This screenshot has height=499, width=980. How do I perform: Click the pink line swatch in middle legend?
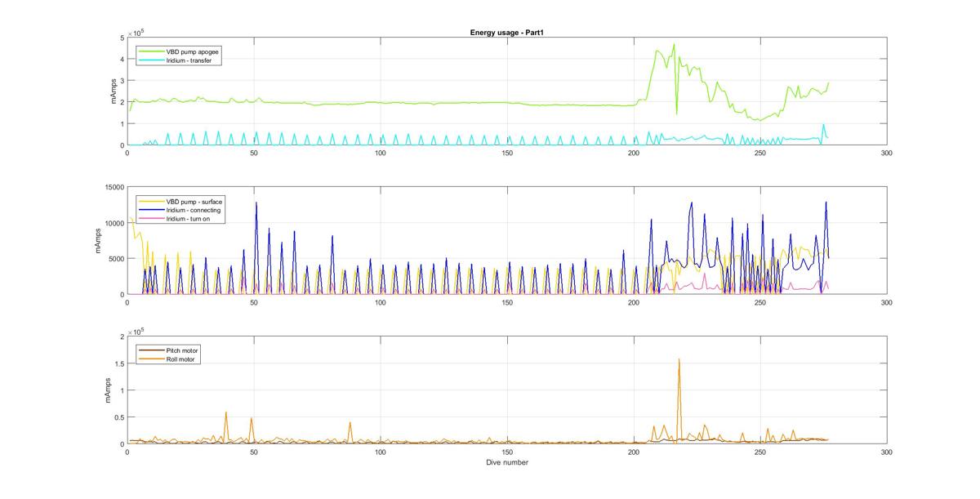coord(152,218)
